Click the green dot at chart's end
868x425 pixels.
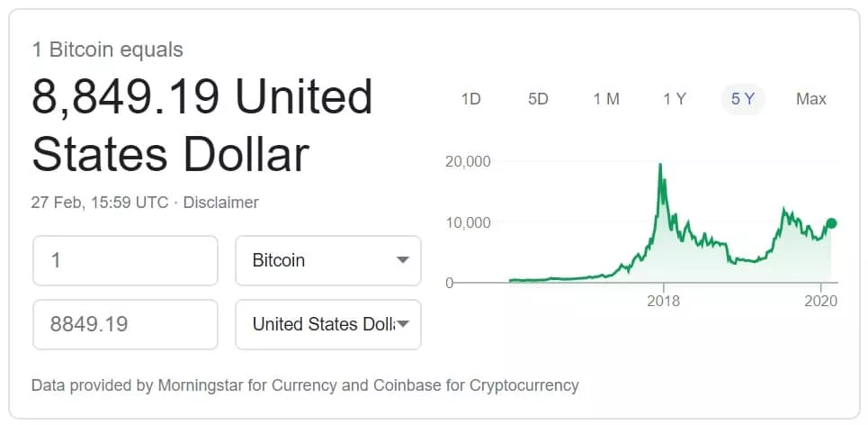point(831,223)
